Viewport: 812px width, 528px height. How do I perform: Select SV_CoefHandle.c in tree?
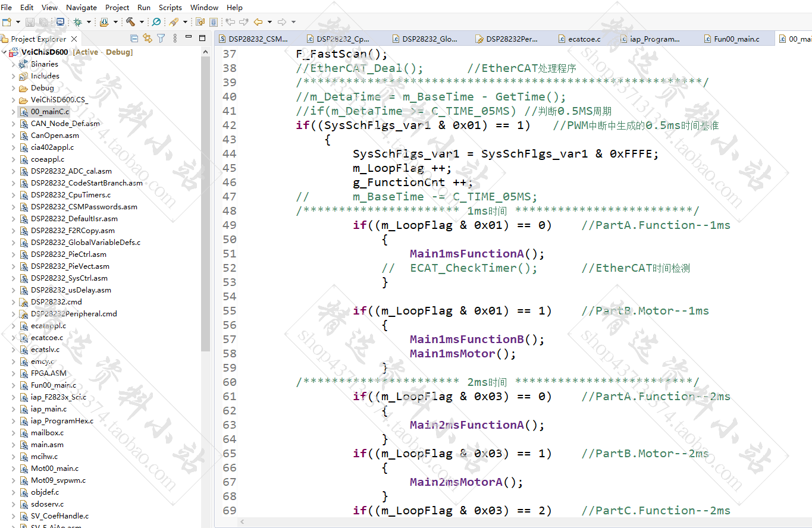pyautogui.click(x=59, y=516)
